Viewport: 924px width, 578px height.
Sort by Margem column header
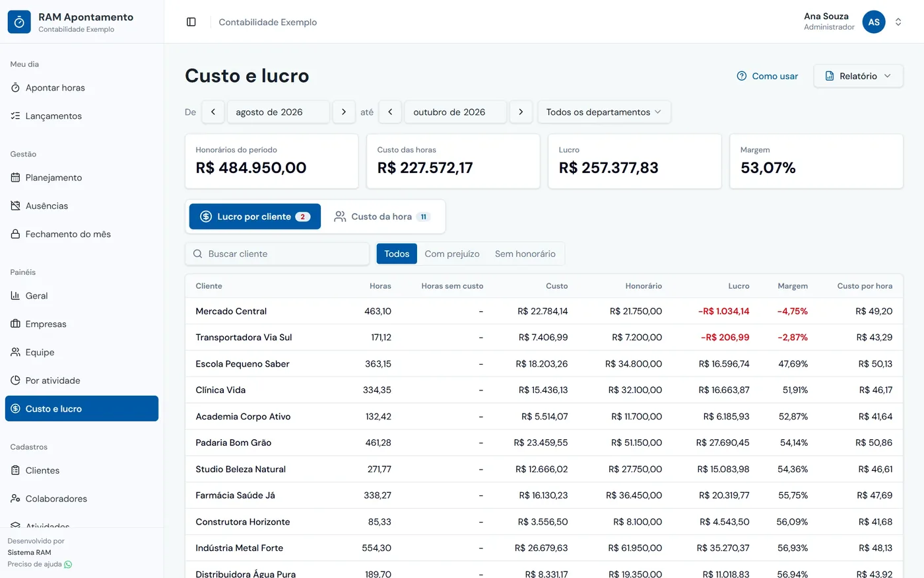point(793,286)
